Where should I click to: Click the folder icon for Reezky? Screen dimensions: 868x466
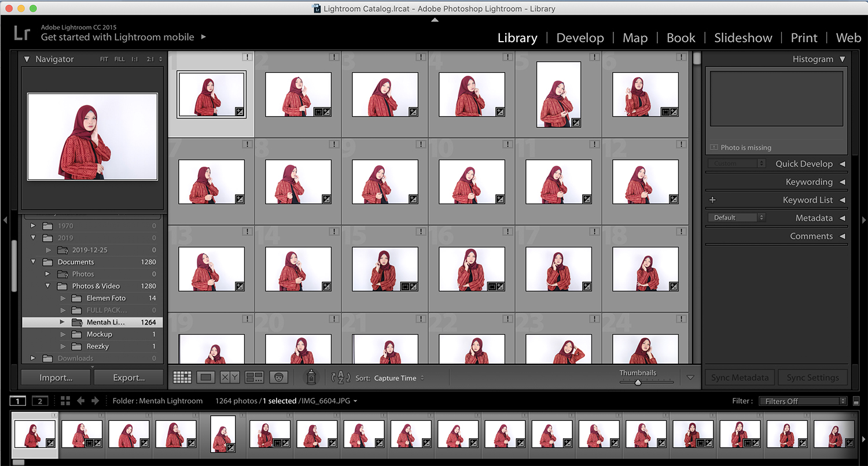tap(76, 346)
